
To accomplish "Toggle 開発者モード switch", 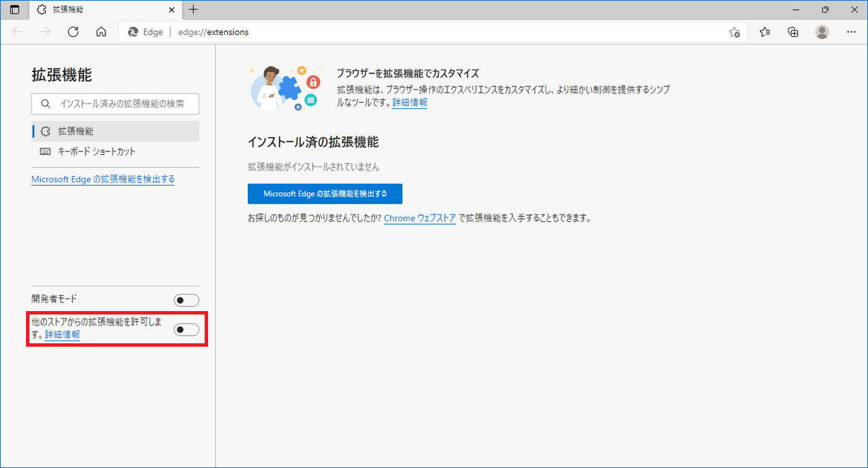I will pyautogui.click(x=186, y=300).
